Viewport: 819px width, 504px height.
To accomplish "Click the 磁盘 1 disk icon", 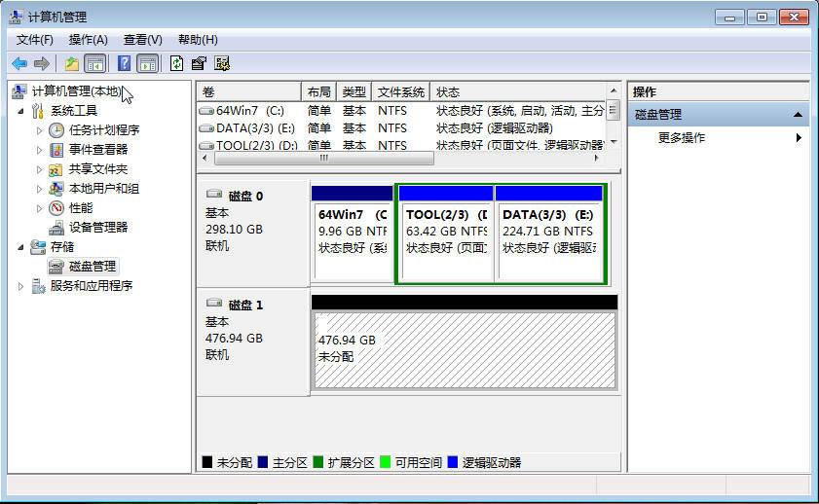I will [x=214, y=303].
